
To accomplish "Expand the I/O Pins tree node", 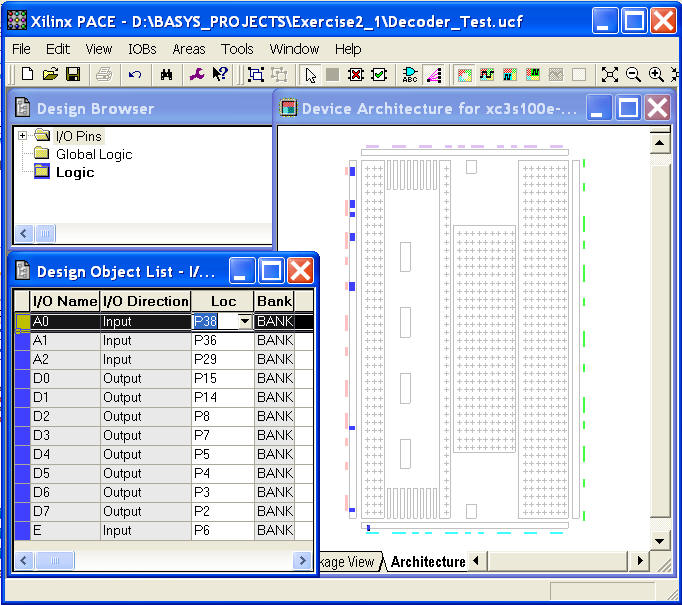I will coord(22,136).
